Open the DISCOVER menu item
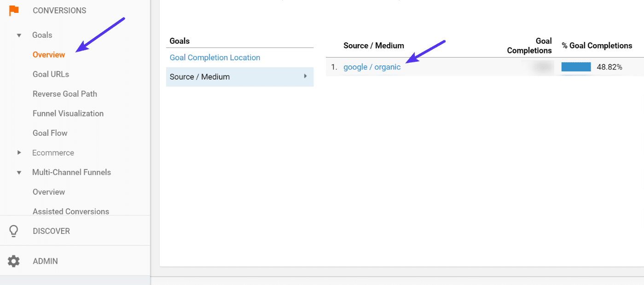 pos(52,231)
